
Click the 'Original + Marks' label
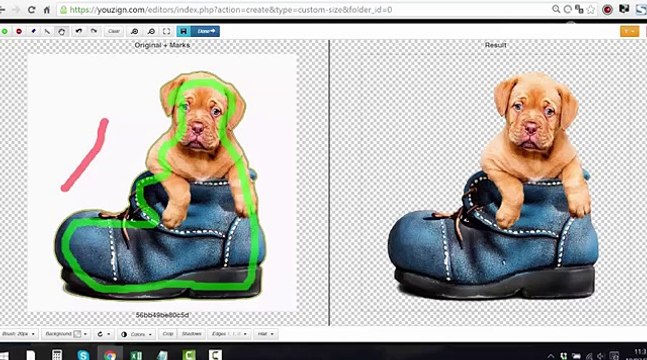(162, 45)
